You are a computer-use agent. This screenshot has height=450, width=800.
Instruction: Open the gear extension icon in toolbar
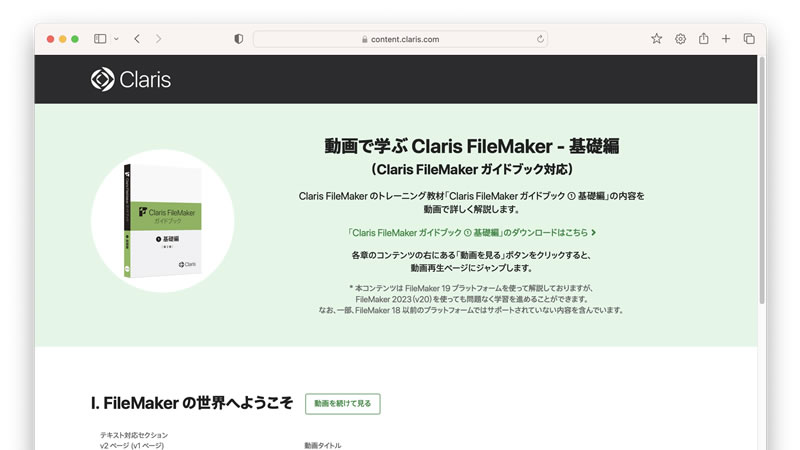[680, 39]
